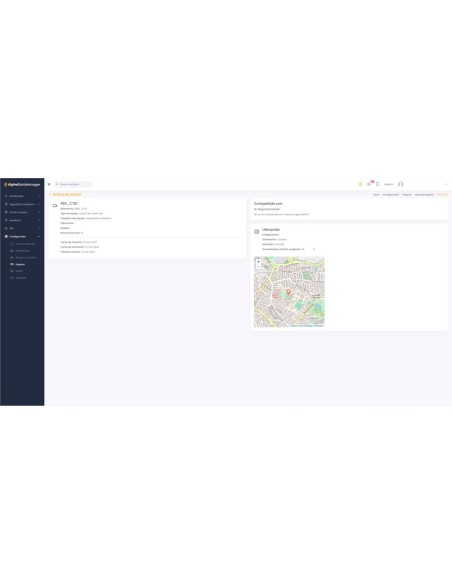Expand the fourth sidebar menu above API
The width and height of the screenshot is (452, 584).
[22, 220]
